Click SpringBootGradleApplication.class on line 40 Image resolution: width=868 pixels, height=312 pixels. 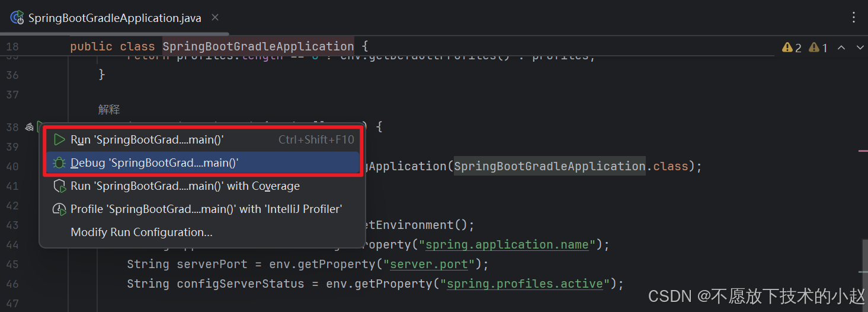[571, 166]
